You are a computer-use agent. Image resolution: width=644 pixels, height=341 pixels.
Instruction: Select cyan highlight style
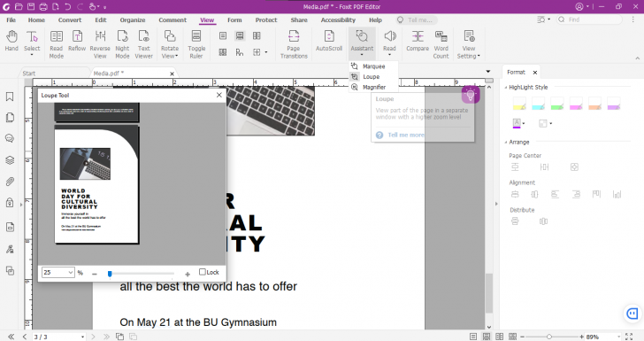pyautogui.click(x=538, y=104)
